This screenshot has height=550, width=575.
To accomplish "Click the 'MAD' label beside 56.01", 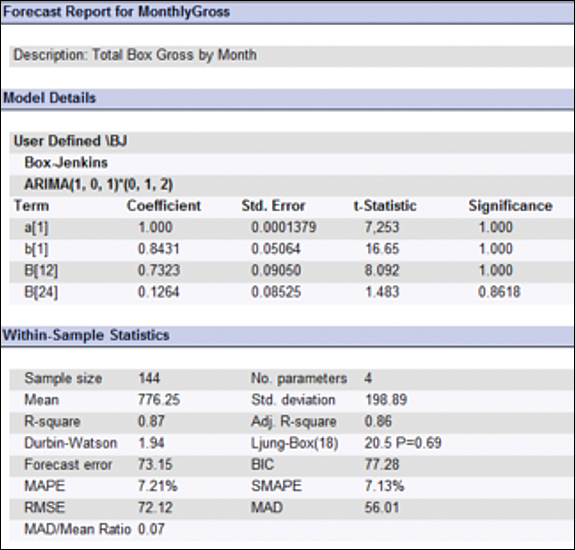I will 267,508.
